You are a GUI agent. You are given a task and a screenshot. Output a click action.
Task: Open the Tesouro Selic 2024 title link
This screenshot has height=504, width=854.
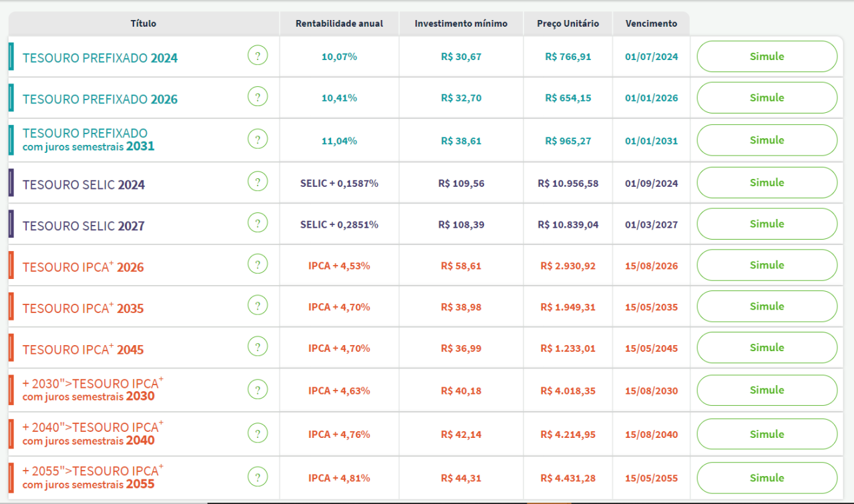(83, 185)
